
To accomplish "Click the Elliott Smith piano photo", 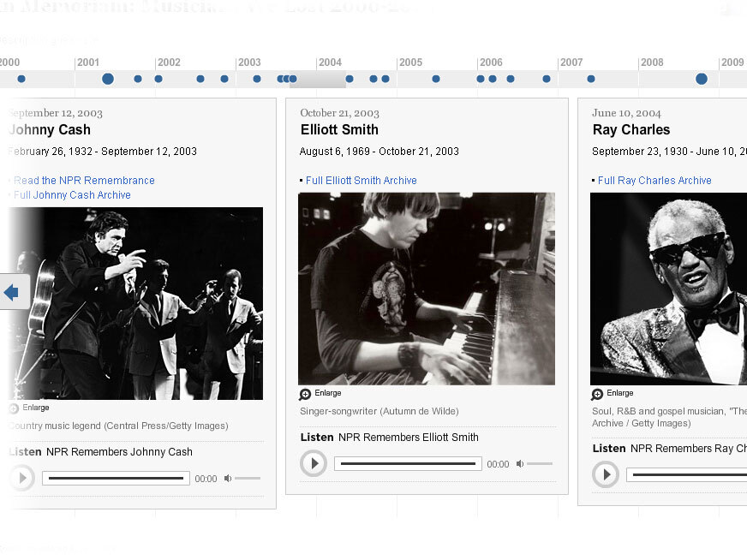I will coord(426,288).
